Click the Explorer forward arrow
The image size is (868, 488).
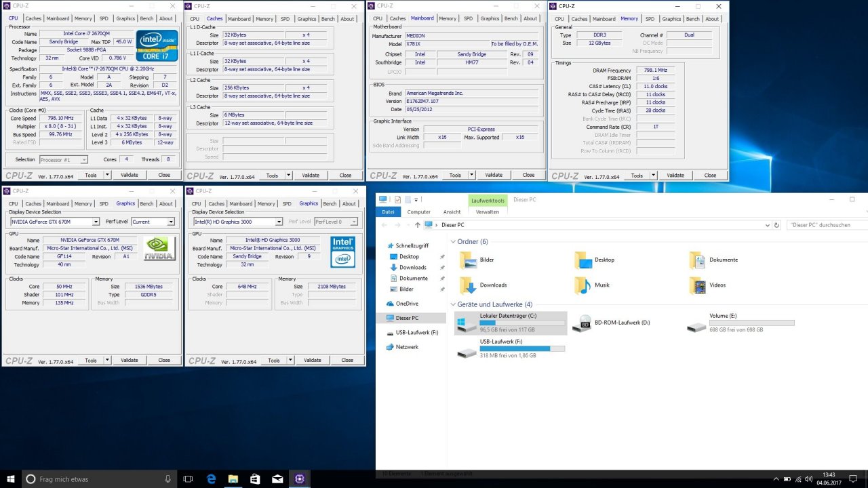pos(397,225)
